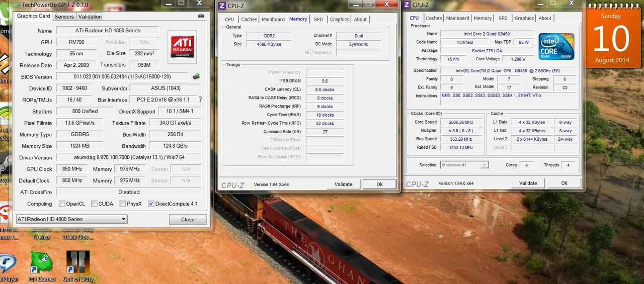Viewport: 644px width, 284px height.
Task: Click the 'Apr 2, 2009' release date value
Action: (x=77, y=65)
